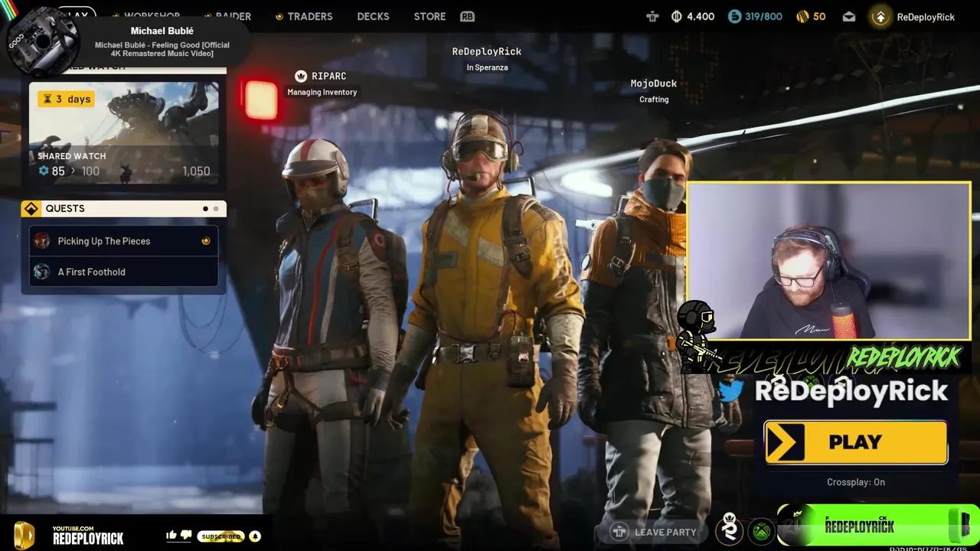Click the gold Raider tokens icon beside 50

click(x=802, y=16)
